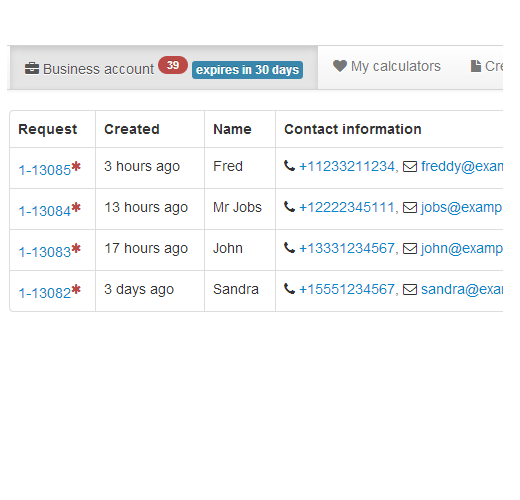Viewport: 520px width, 500px height.
Task: Open request 1-13083
Action: pos(45,252)
